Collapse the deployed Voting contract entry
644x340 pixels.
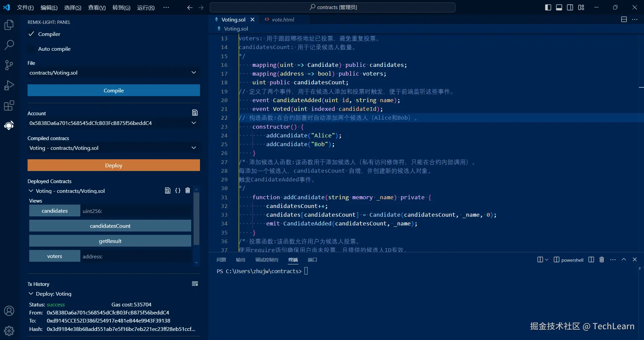point(31,191)
